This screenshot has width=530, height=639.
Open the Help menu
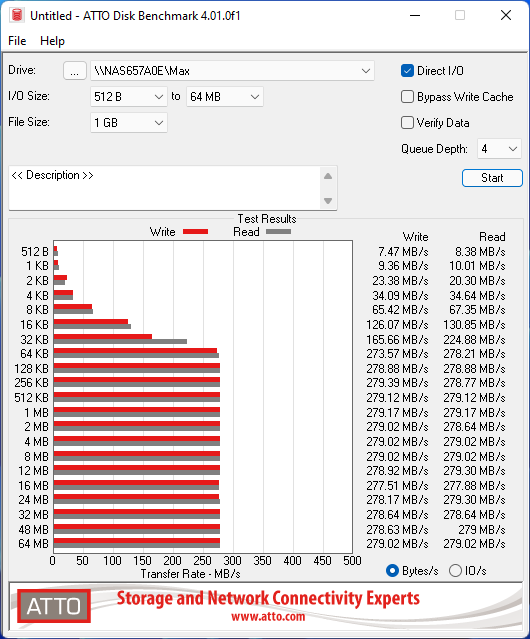pos(52,41)
